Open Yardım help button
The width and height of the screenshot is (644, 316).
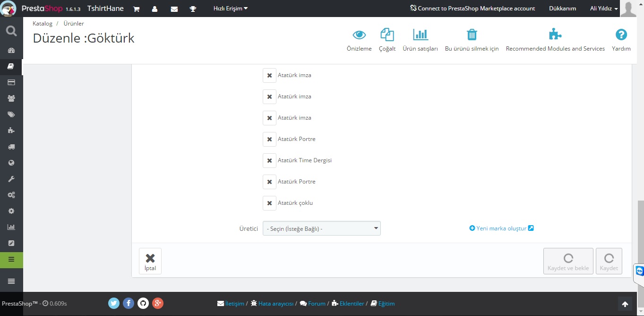pyautogui.click(x=621, y=40)
